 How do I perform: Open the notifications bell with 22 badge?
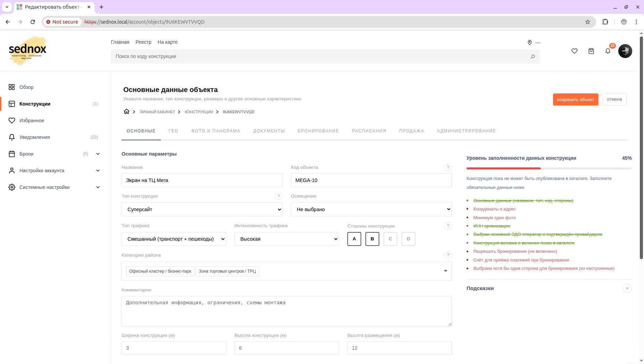coord(608,51)
